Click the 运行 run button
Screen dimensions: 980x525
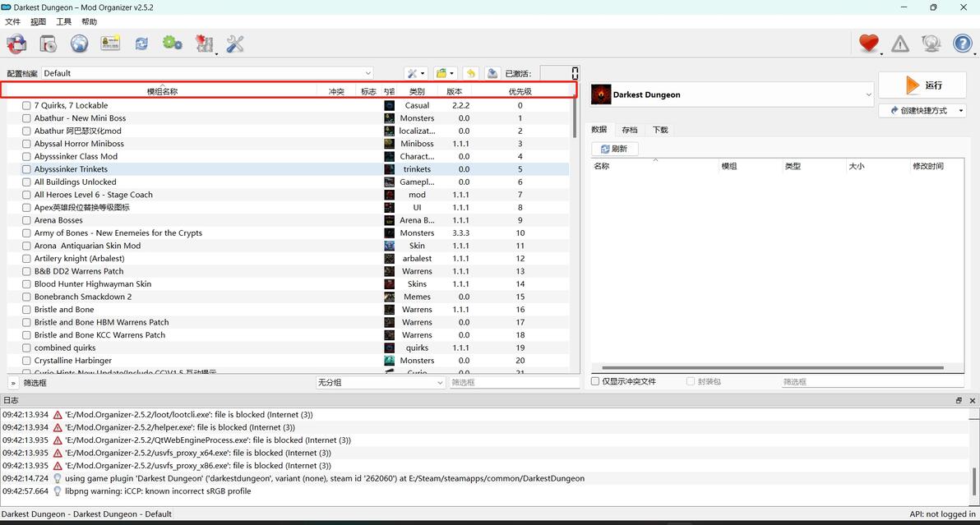(x=922, y=85)
